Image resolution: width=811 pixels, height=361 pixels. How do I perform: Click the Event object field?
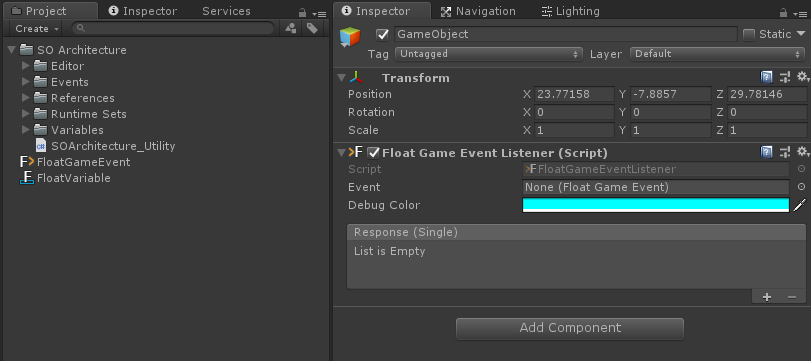click(x=656, y=187)
